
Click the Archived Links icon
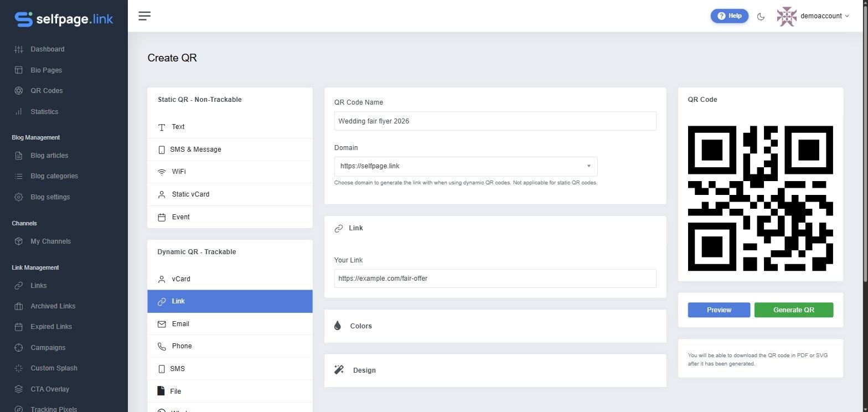point(19,306)
